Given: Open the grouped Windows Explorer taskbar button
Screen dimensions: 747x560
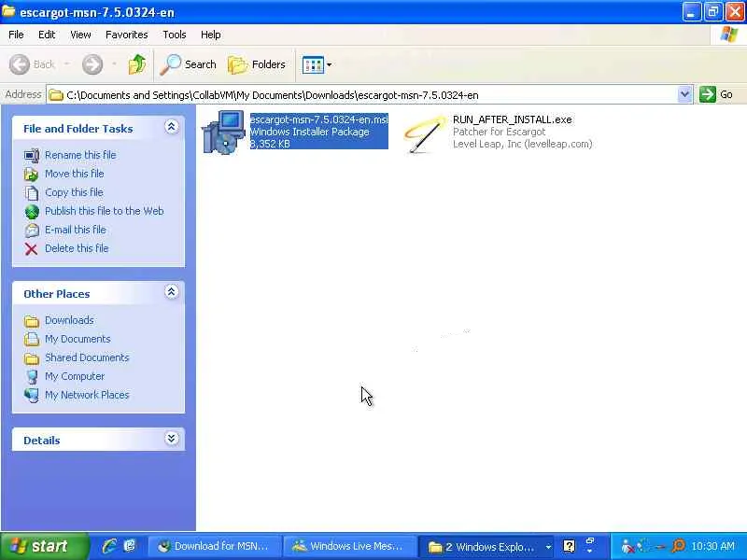Looking at the screenshot, I should point(486,547).
